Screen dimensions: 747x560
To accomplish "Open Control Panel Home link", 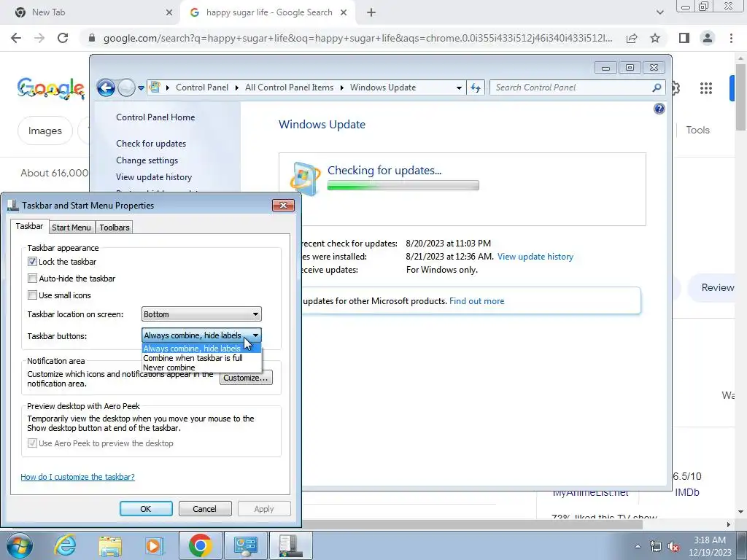I will [155, 117].
